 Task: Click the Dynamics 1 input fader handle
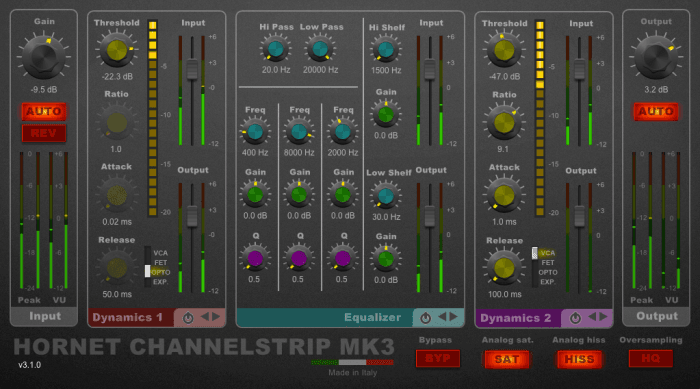click(x=192, y=69)
